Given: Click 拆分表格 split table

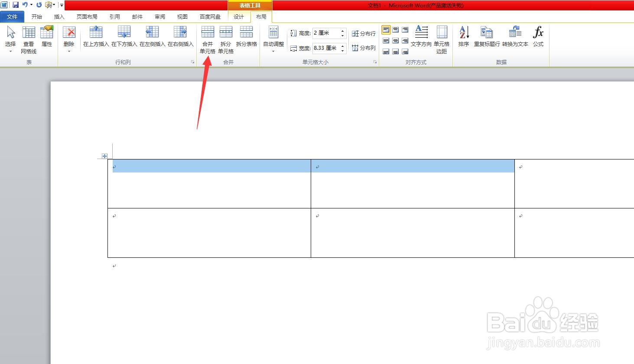Looking at the screenshot, I should coord(247,36).
